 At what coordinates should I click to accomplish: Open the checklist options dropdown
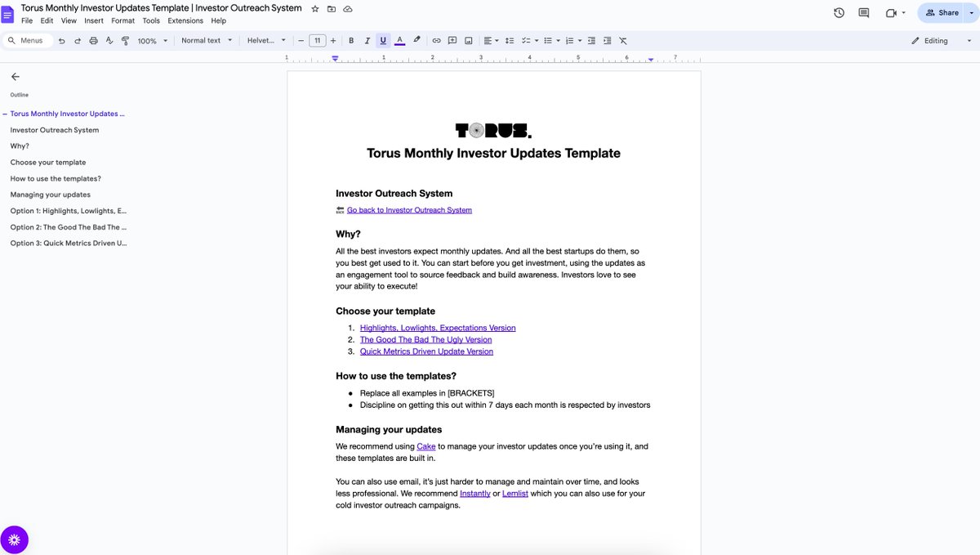coord(530,41)
